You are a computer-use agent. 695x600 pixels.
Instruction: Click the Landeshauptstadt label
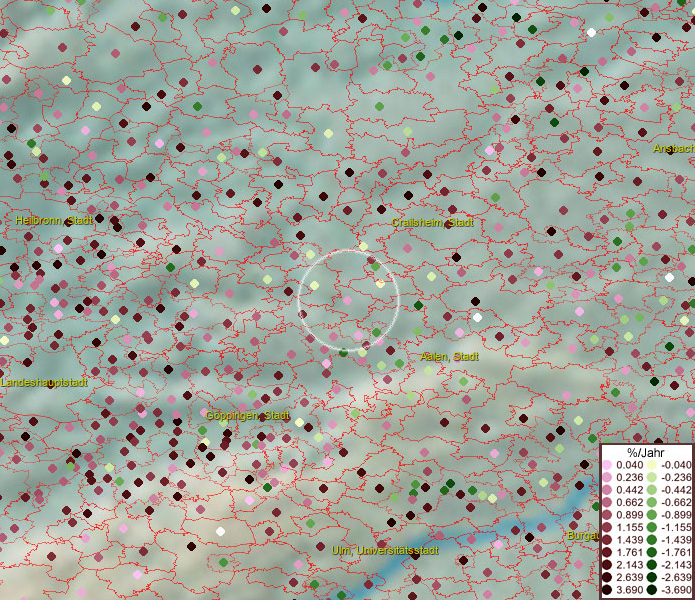[x=44, y=382]
